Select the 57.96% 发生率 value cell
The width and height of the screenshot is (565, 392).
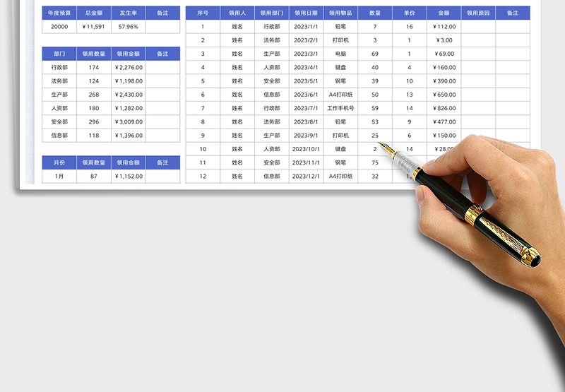tap(129, 27)
